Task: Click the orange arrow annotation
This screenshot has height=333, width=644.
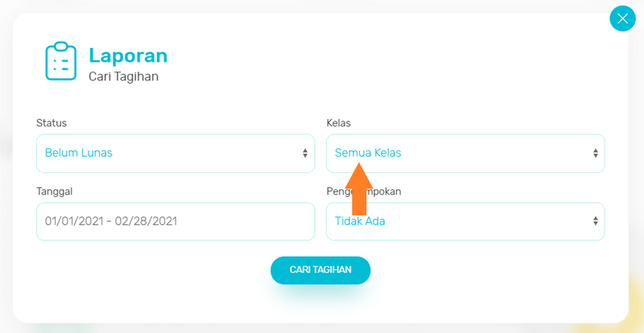Action: (x=359, y=188)
